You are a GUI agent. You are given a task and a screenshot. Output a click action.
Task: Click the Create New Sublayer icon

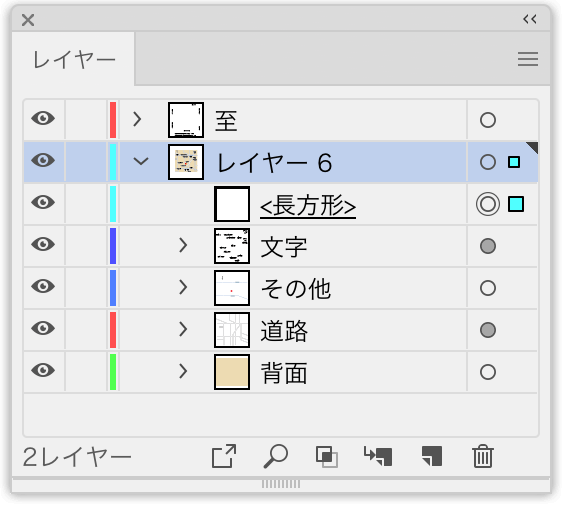(x=378, y=456)
